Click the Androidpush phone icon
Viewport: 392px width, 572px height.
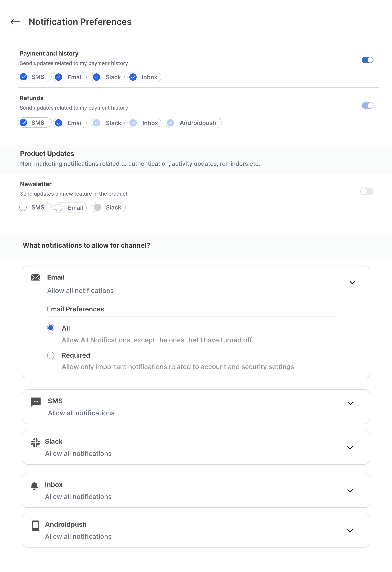pos(35,526)
